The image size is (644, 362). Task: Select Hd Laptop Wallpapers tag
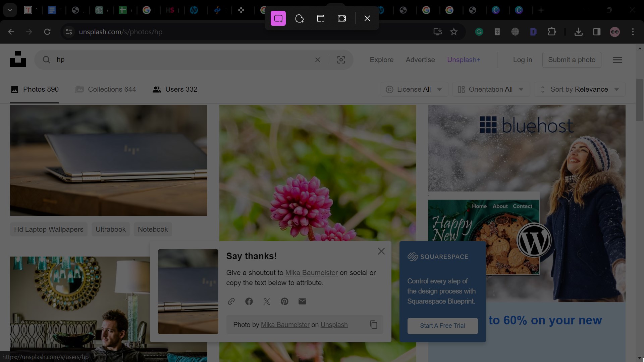(x=49, y=229)
